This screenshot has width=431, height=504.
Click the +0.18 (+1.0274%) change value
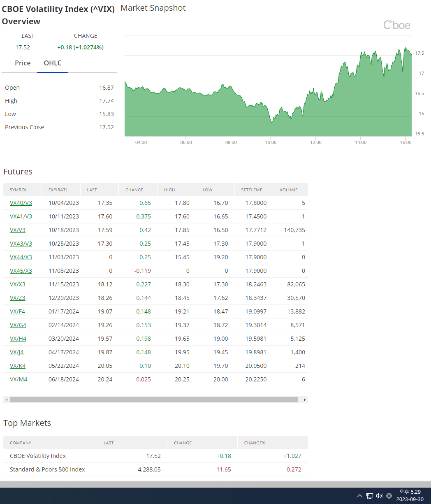80,47
